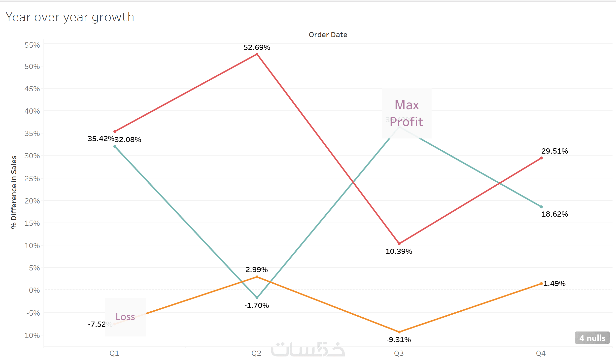Select the "Max Profit" annotation box
Screen dimensions: 616x364
point(407,113)
